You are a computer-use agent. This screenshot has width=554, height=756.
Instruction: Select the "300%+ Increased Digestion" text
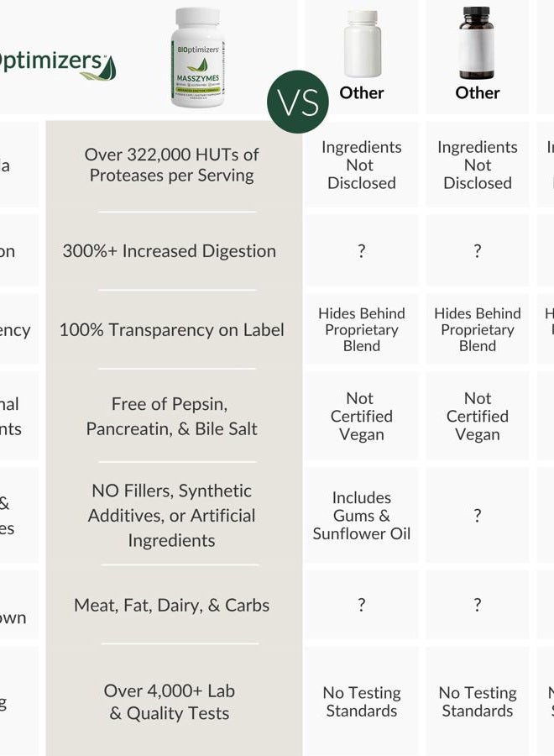pos(170,250)
